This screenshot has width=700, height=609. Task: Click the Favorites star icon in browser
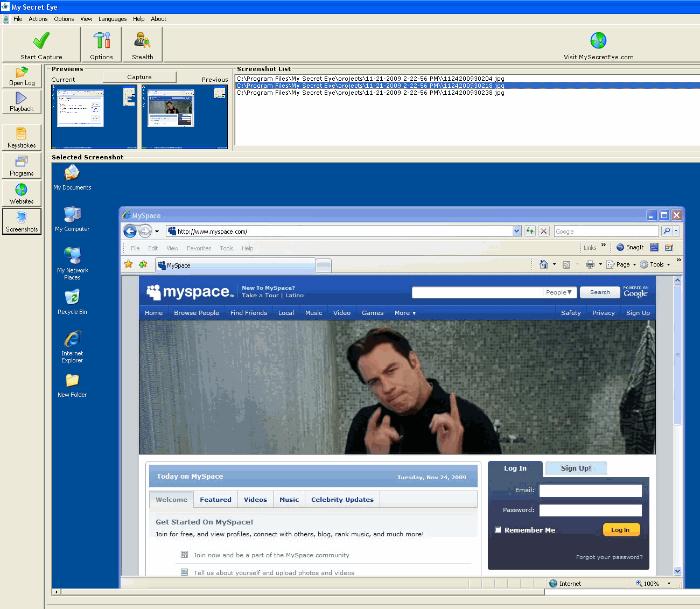click(128, 264)
